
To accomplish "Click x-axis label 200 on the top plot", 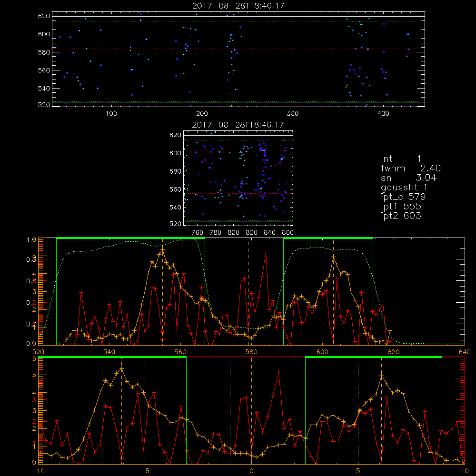I will tap(202, 114).
